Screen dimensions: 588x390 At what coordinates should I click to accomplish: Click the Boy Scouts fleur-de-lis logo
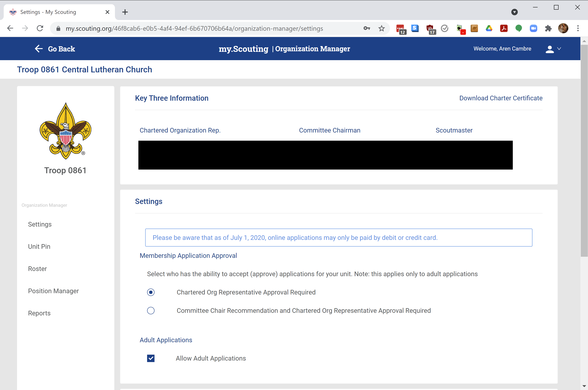click(x=65, y=131)
